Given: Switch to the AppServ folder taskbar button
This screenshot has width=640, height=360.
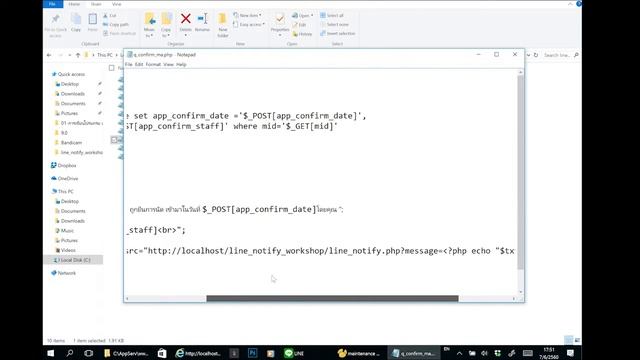Looking at the screenshot, I should click(126, 353).
